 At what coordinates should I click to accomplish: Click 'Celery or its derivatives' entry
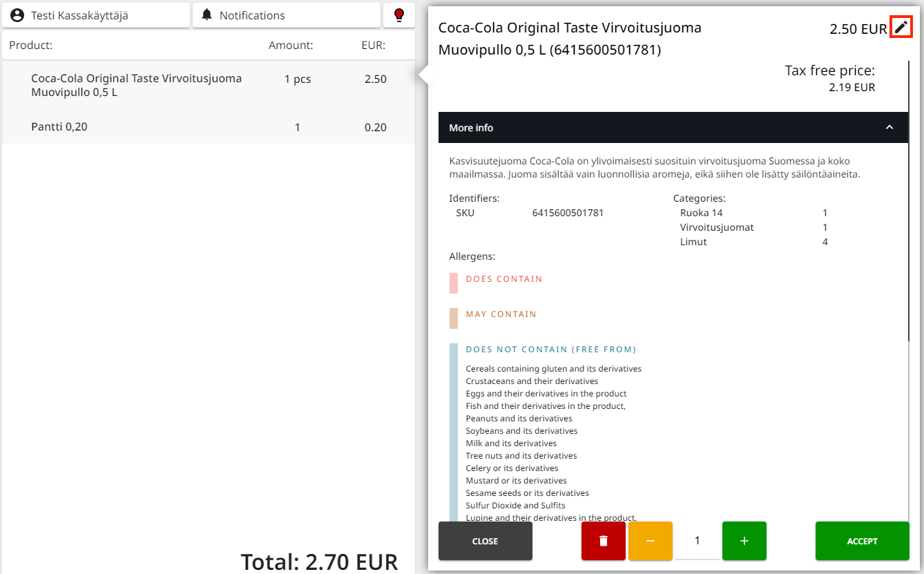tap(512, 468)
